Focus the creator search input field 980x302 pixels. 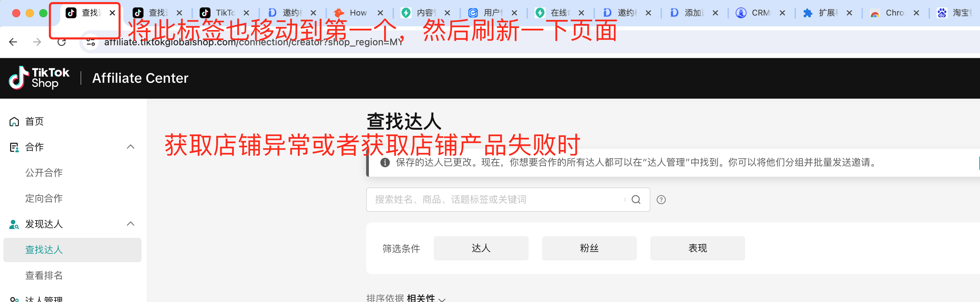point(498,199)
